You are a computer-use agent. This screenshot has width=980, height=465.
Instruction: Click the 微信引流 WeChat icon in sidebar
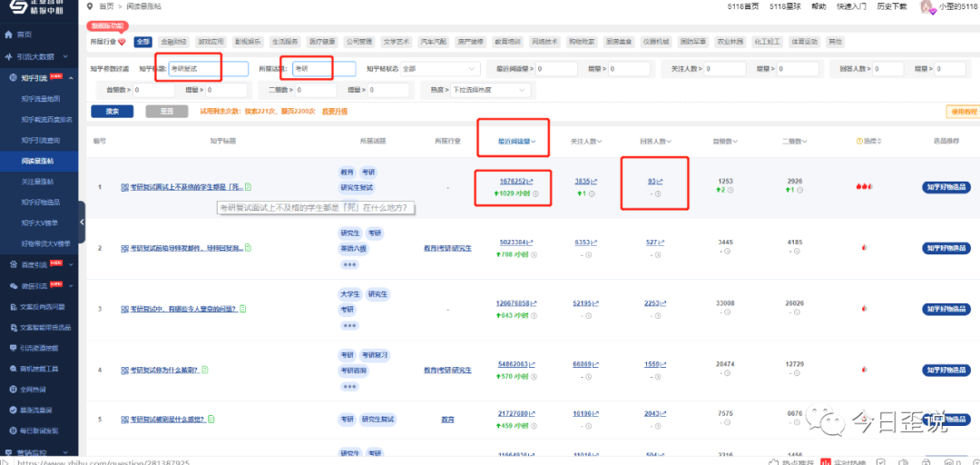(15, 285)
